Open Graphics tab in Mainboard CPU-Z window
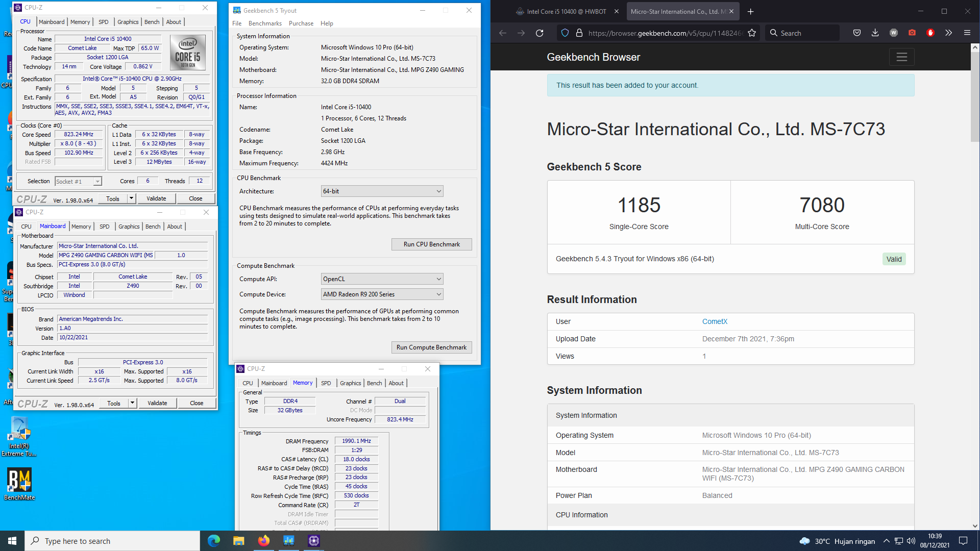This screenshot has width=980, height=551. click(x=129, y=227)
